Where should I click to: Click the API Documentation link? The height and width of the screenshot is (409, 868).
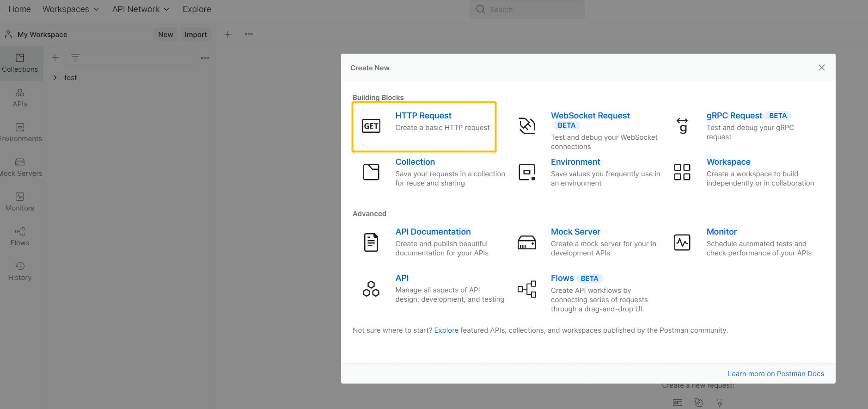(433, 232)
